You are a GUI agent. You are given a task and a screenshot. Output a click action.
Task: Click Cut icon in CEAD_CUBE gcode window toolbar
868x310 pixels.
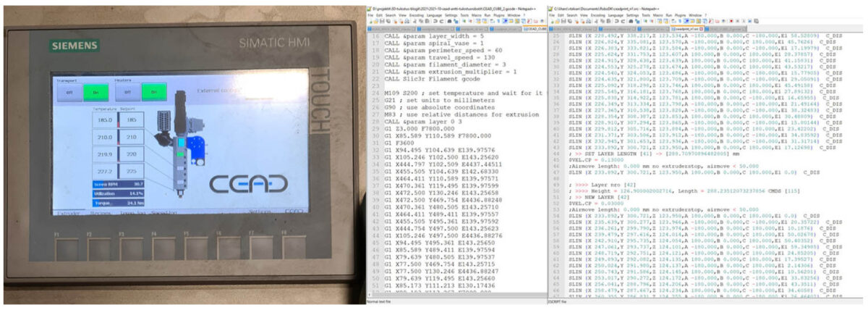pyautogui.click(x=414, y=21)
